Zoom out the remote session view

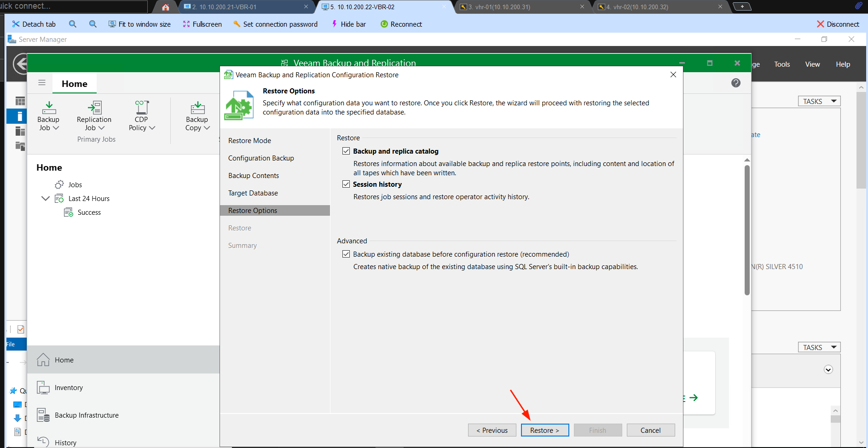click(93, 24)
